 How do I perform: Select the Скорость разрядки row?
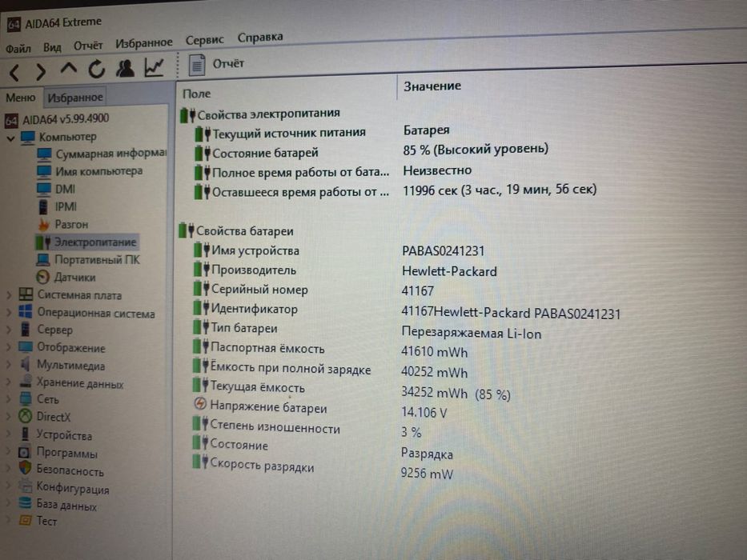[323, 468]
